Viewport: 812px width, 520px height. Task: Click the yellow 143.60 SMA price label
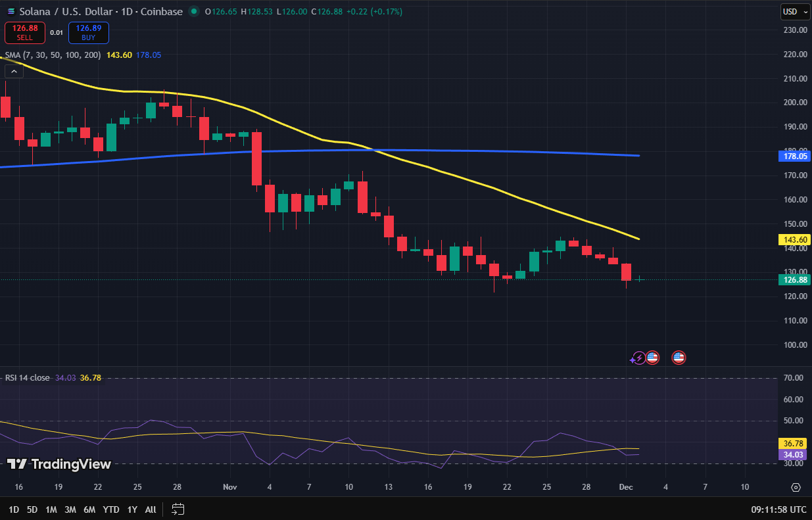pyautogui.click(x=795, y=240)
